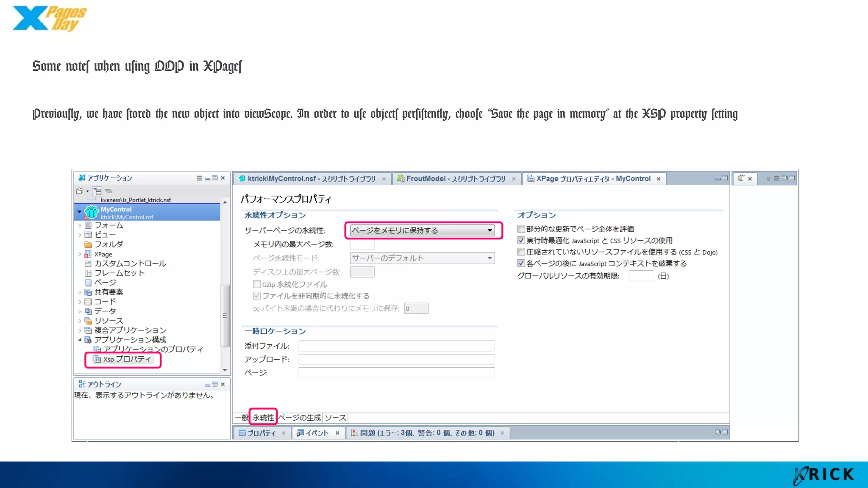Image resolution: width=868 pixels, height=488 pixels.
Task: Close the FroutModel editor tab
Action: (514, 179)
